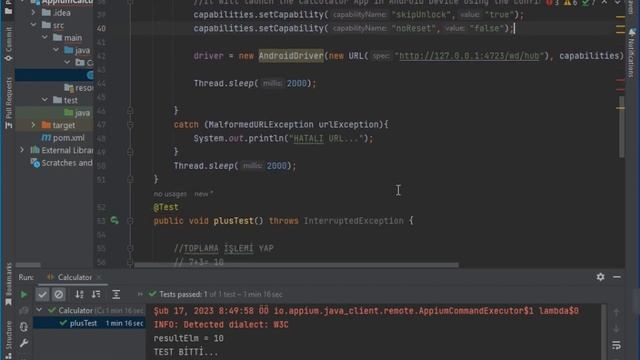
Task: Open Run panel settings gear
Action: 600,277
